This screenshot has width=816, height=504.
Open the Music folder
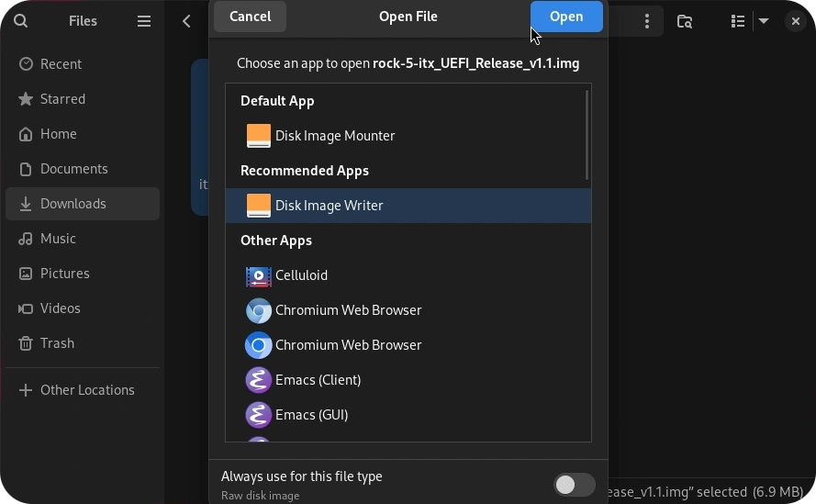(x=83, y=239)
